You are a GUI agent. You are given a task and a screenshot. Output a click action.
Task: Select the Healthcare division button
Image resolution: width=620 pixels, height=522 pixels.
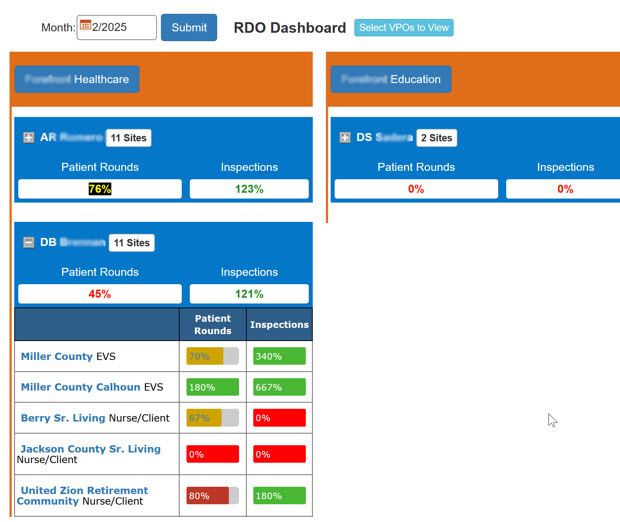[x=77, y=79]
